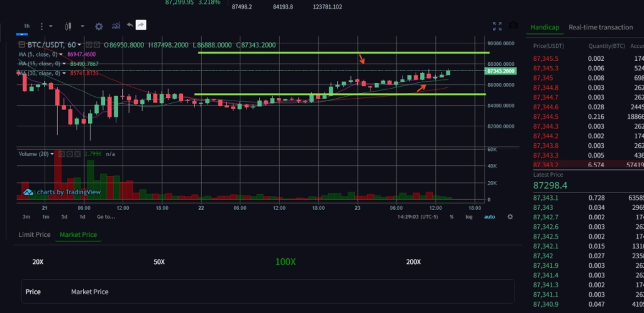Choose 200X leverage

(x=414, y=261)
